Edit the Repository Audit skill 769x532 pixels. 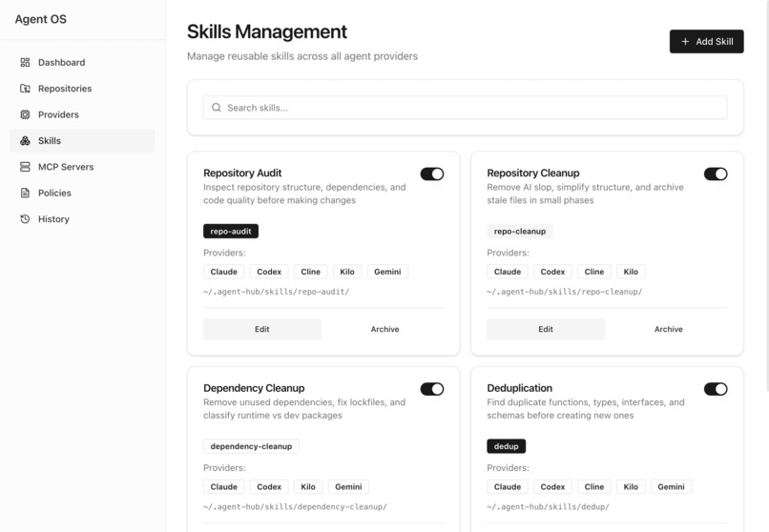click(261, 329)
